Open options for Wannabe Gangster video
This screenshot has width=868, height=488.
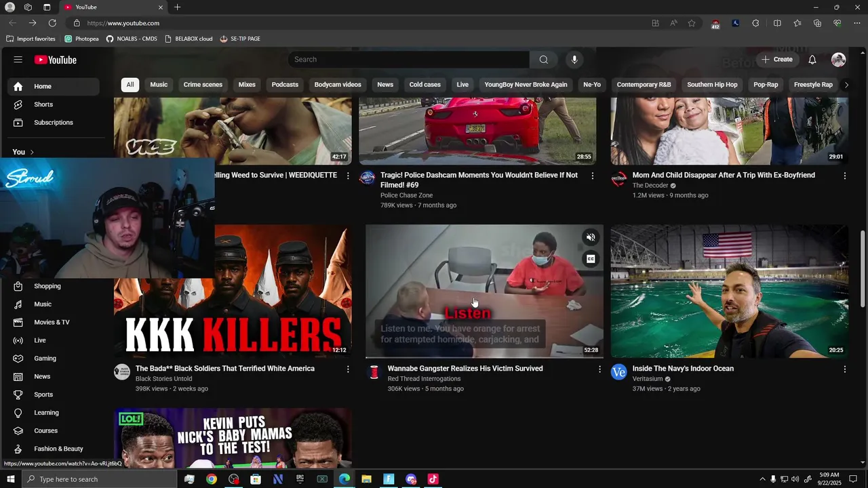599,369
